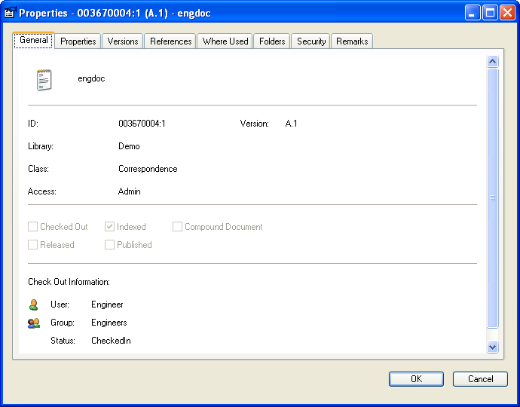Screen dimensions: 520x407
Task: Switch to the Where Used tab
Action: [225, 41]
